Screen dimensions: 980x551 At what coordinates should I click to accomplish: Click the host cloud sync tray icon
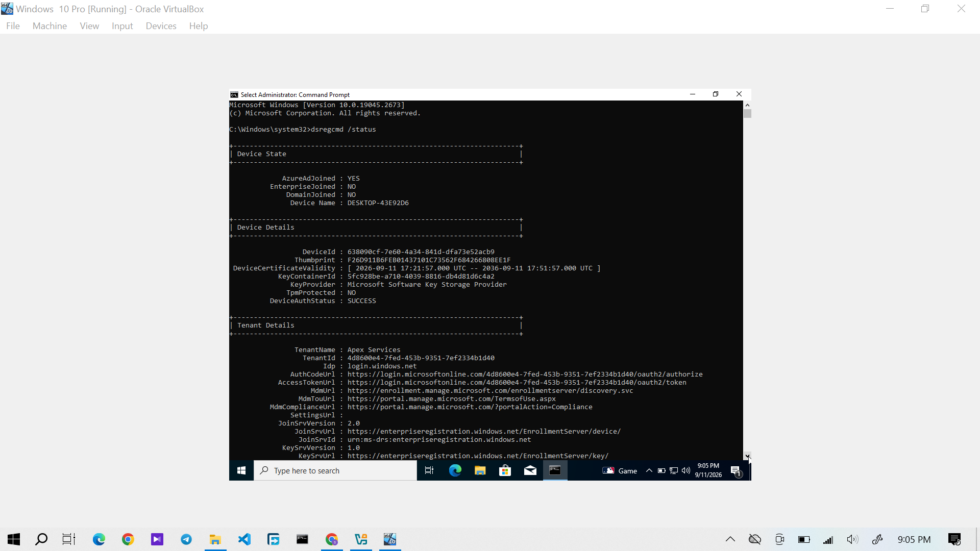[x=755, y=539]
